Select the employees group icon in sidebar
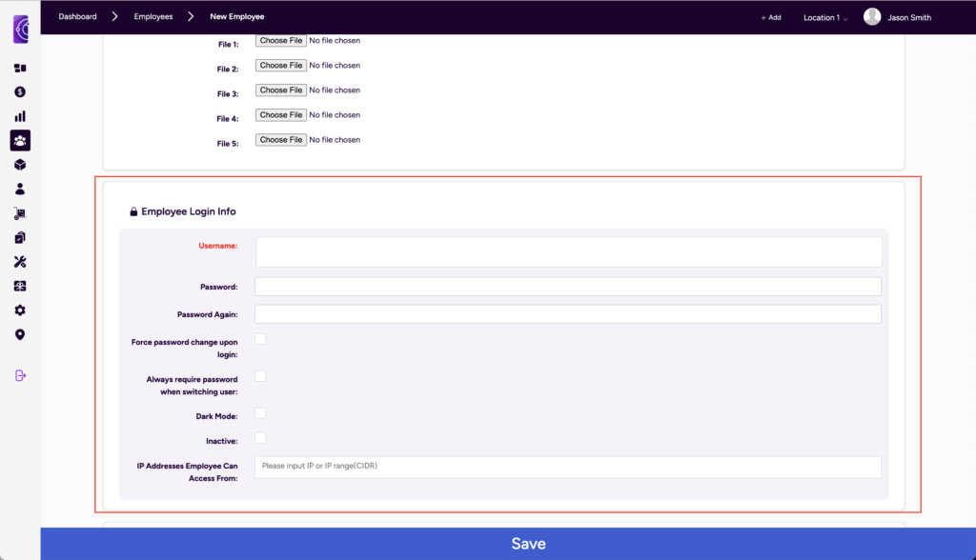 [20, 141]
